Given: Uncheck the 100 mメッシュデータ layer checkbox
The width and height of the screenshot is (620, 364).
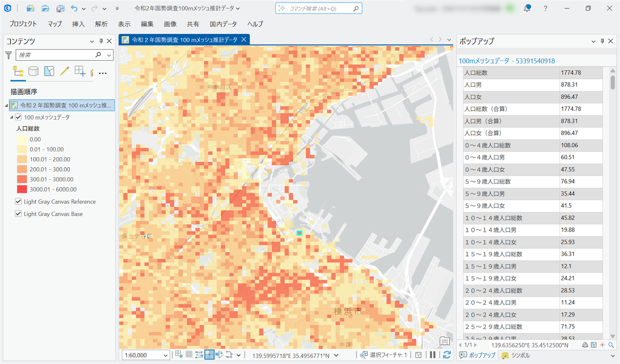Looking at the screenshot, I should click(19, 117).
